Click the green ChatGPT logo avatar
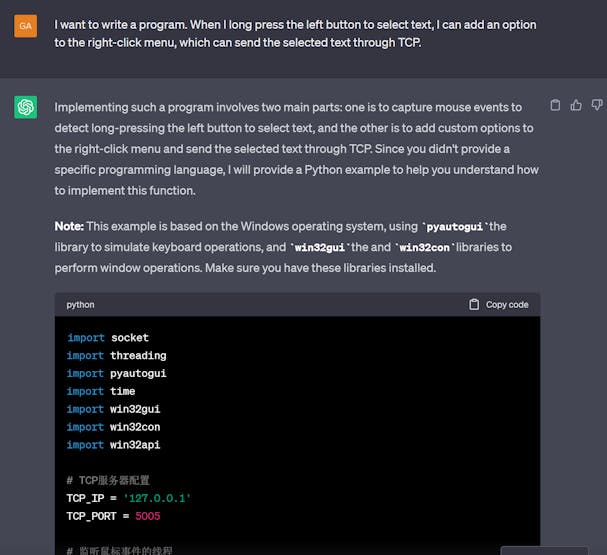The width and height of the screenshot is (607, 555). point(26,107)
